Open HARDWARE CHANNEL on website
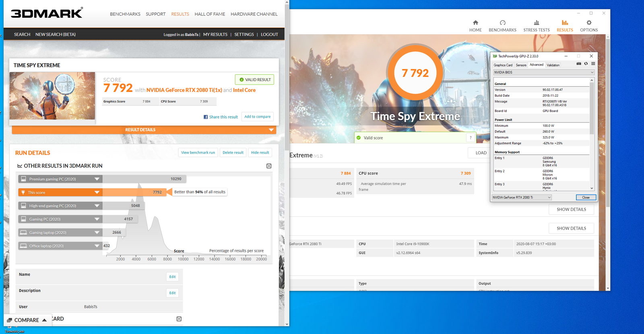The image size is (644, 334). point(254,14)
